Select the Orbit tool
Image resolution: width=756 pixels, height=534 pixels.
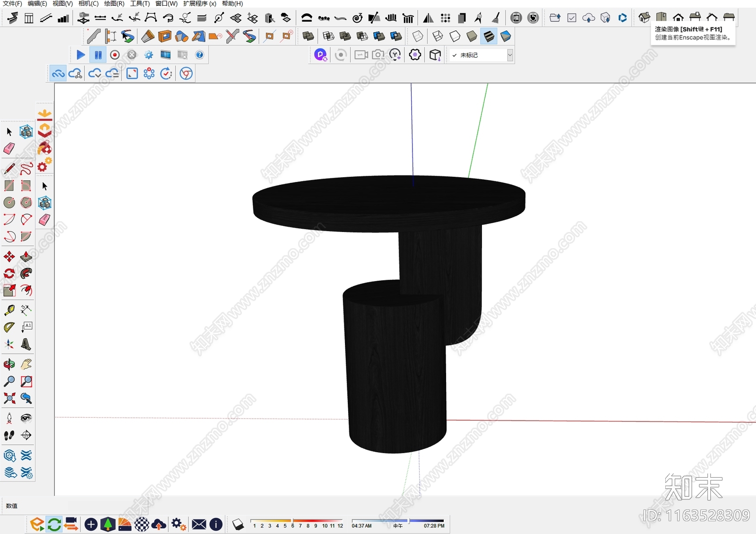coord(9,364)
